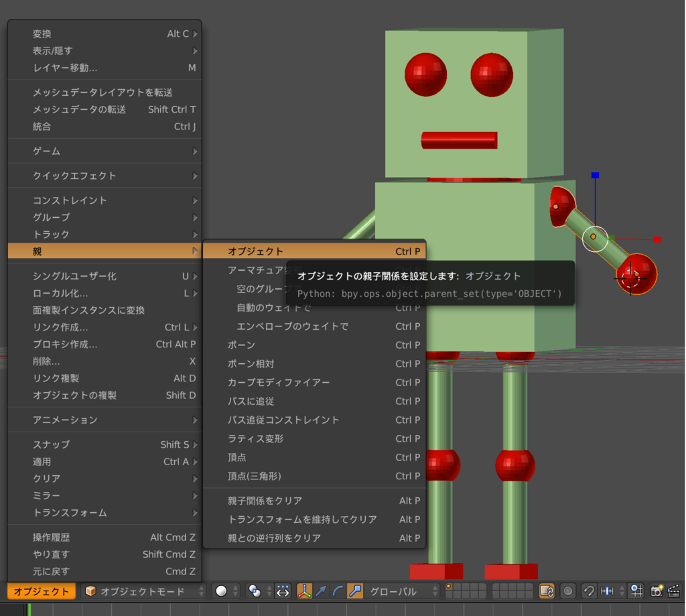The image size is (686, 616).
Task: Open ミラー submenu
Action: (x=105, y=495)
